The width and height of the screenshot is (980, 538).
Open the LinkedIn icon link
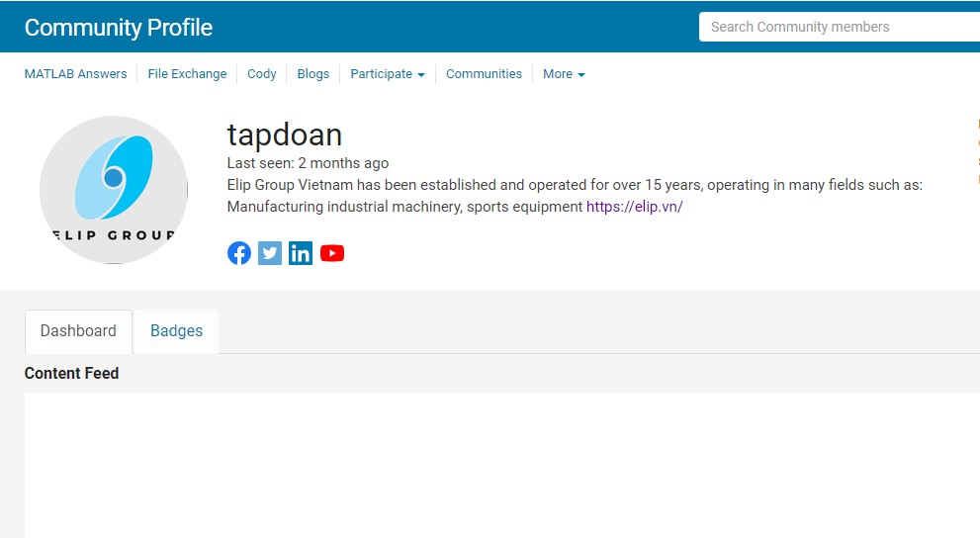tap(301, 253)
